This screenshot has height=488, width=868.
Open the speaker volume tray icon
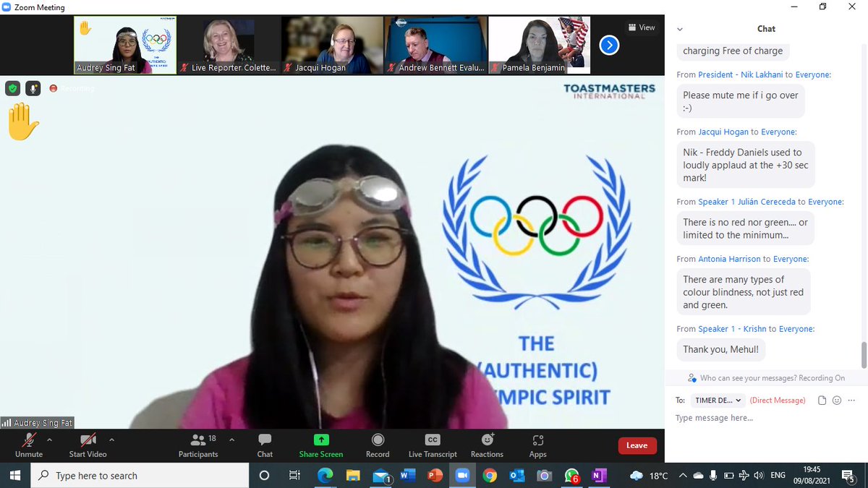pyautogui.click(x=759, y=476)
